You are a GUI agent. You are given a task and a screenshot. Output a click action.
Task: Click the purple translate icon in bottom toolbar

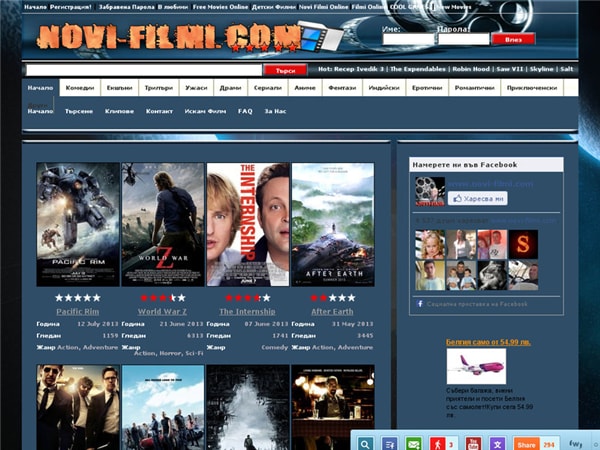pyautogui.click(x=497, y=444)
